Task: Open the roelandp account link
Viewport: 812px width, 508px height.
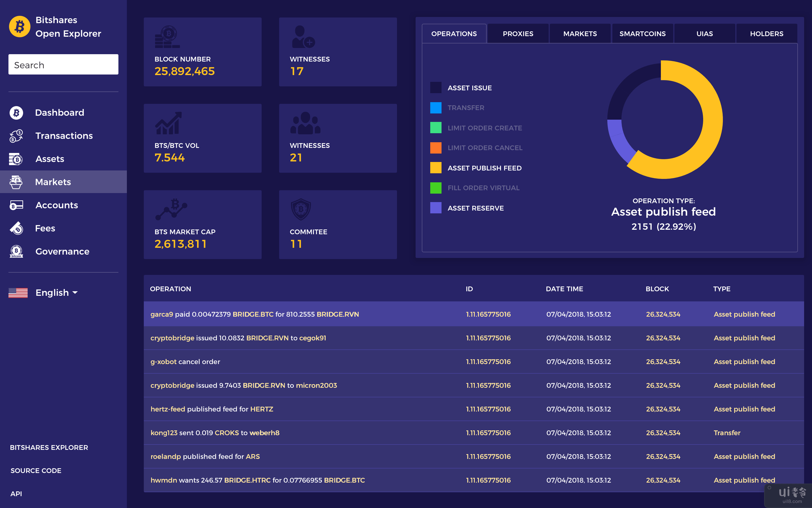Action: click(x=166, y=457)
